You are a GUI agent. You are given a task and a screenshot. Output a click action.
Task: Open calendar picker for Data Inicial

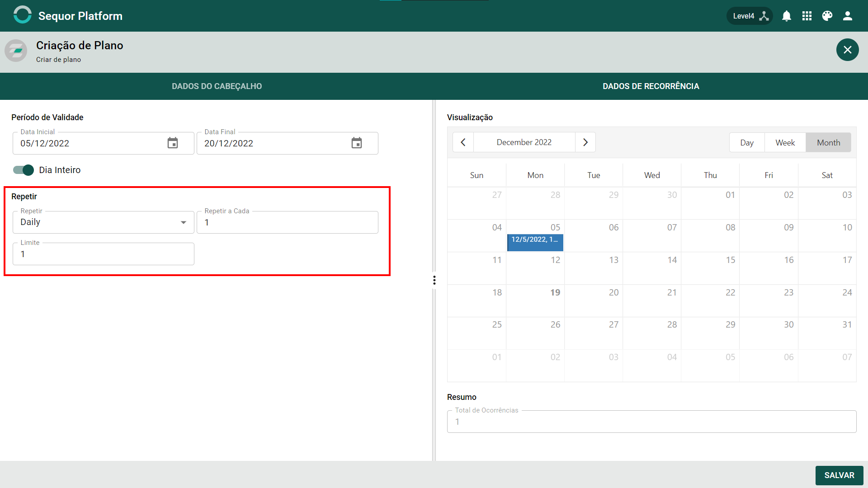173,143
